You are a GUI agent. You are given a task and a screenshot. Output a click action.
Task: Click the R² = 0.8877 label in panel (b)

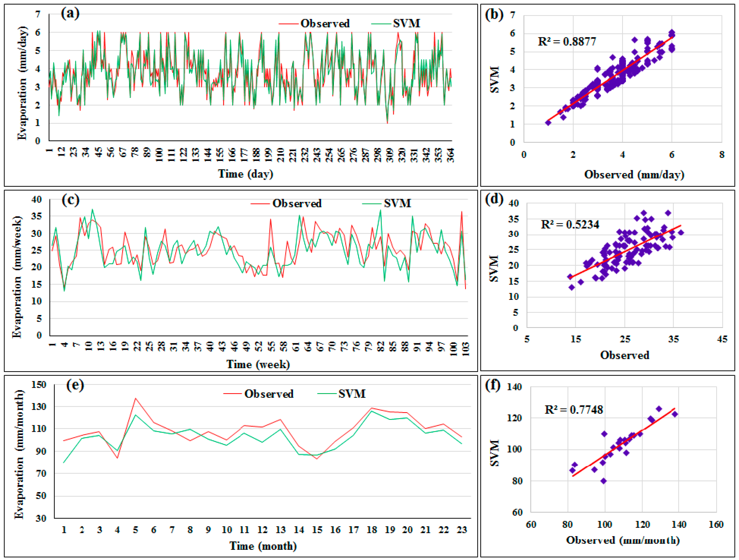[x=567, y=41]
